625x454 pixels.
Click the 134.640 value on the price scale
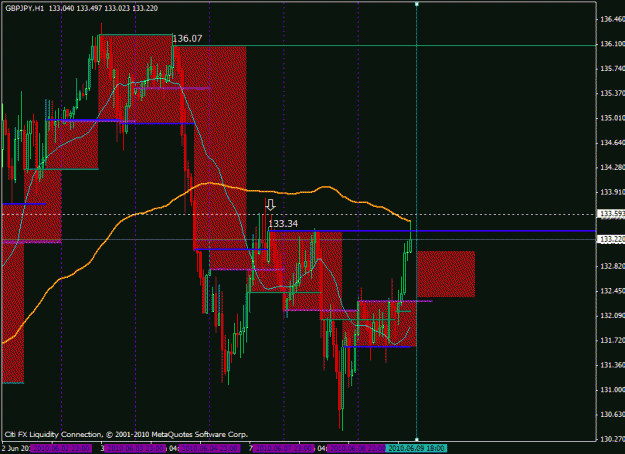613,143
